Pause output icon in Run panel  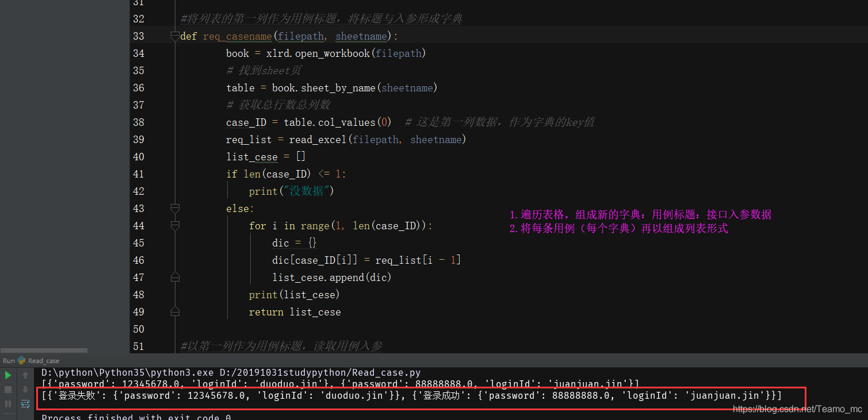[x=8, y=404]
